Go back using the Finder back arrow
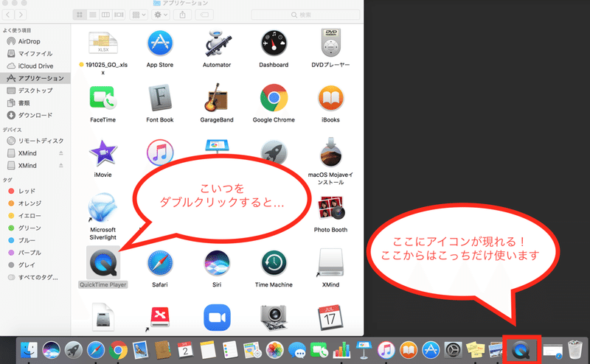This screenshot has width=590, height=364. pyautogui.click(x=8, y=15)
